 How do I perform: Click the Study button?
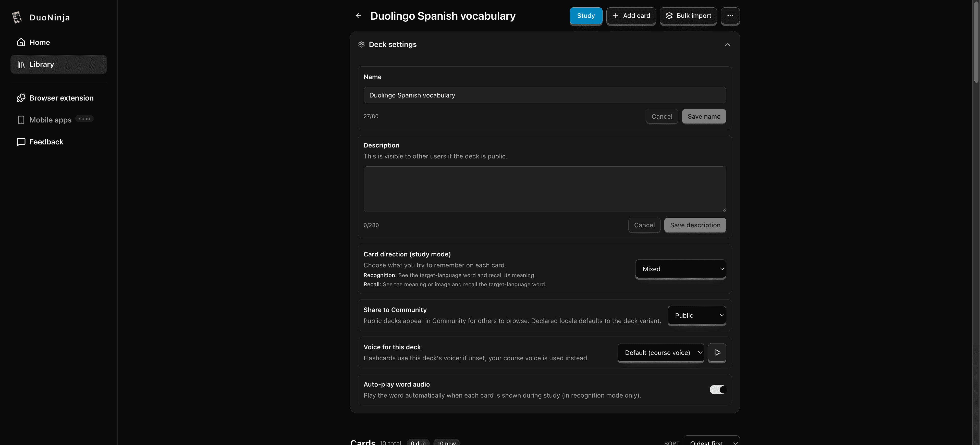585,16
